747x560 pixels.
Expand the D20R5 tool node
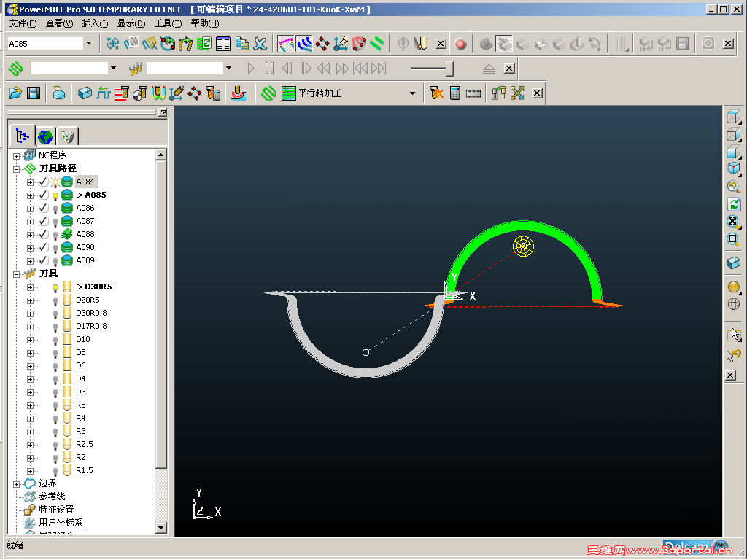click(x=30, y=300)
